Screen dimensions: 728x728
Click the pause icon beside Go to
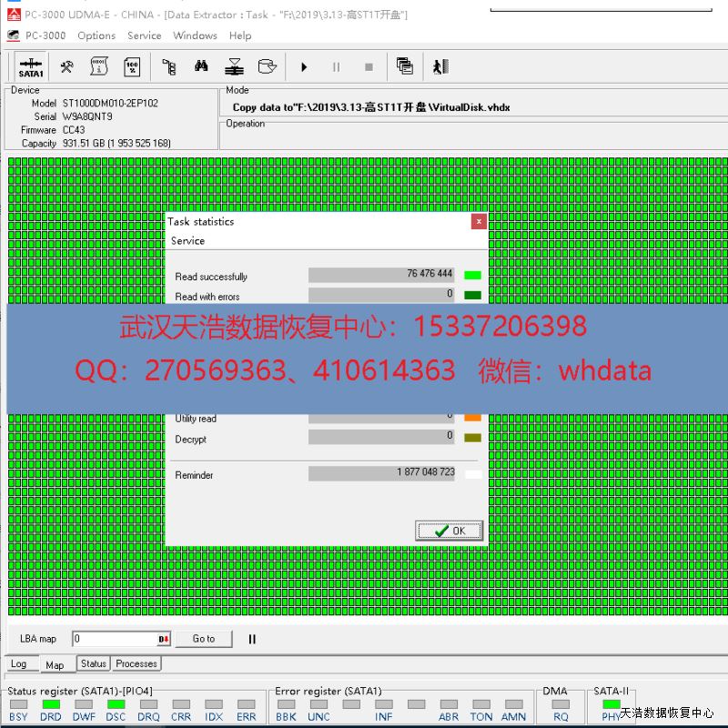[x=252, y=639]
